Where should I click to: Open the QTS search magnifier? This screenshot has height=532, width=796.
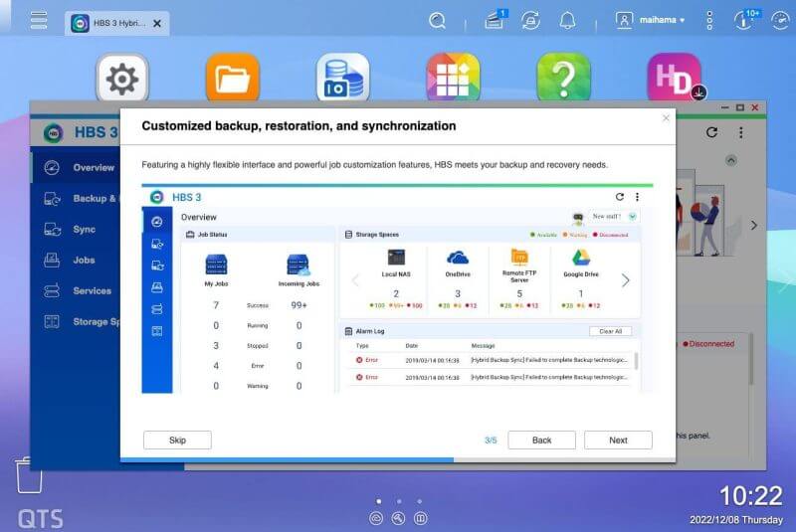pos(437,20)
